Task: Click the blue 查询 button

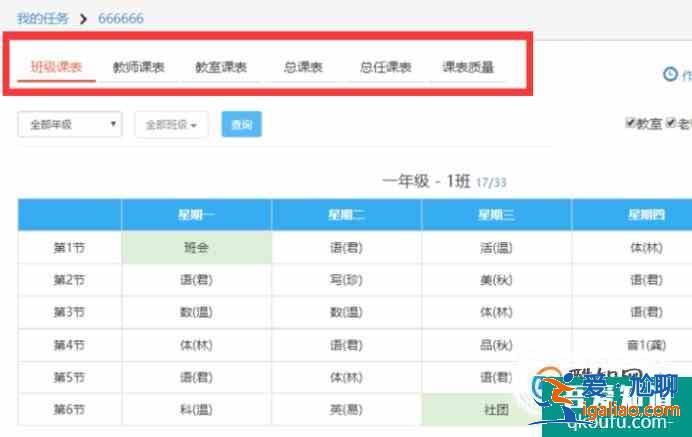Action: pyautogui.click(x=241, y=124)
